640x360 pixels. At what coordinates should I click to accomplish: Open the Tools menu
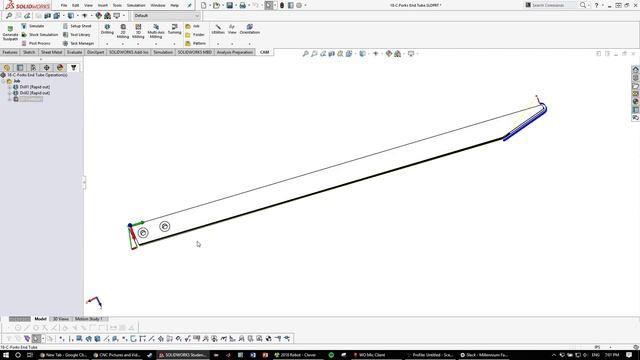[117, 5]
